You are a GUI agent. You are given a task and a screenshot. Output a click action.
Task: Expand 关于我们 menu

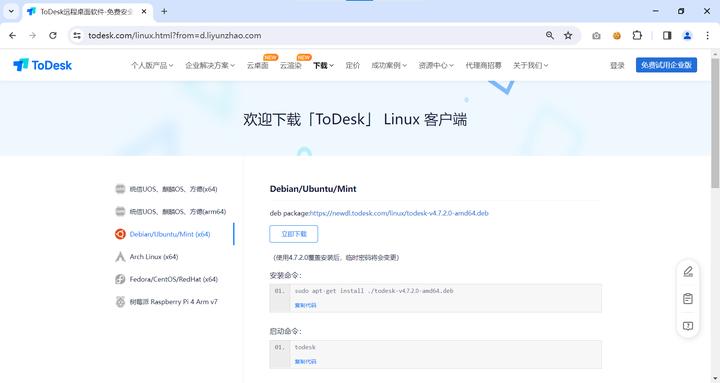(x=530, y=66)
